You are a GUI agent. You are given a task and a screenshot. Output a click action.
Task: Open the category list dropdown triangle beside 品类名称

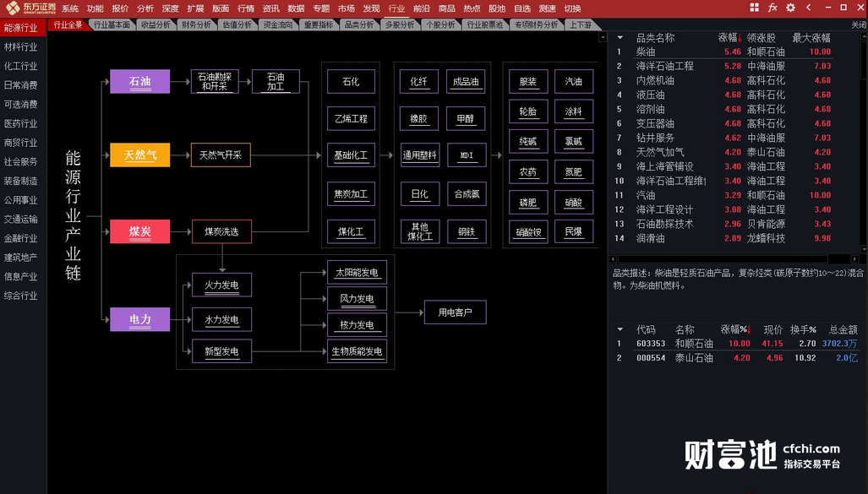[620, 38]
